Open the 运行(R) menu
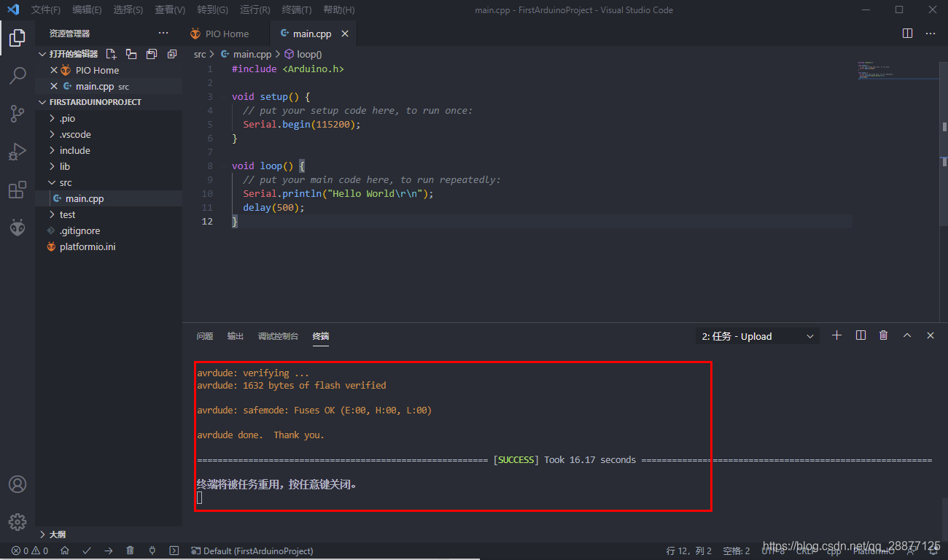 [255, 10]
